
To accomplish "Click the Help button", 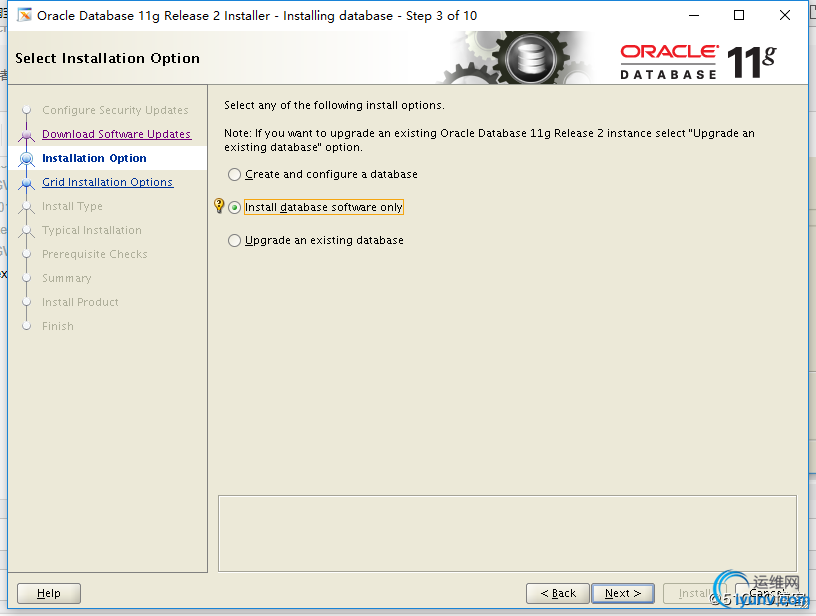I will [49, 593].
